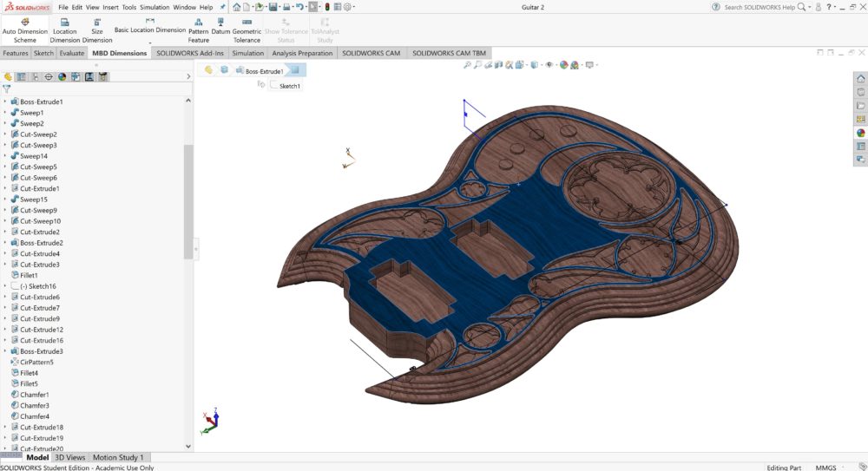Open the Hide/Show Items eye dropdown
This screenshot has height=471, width=868.
tap(550, 65)
